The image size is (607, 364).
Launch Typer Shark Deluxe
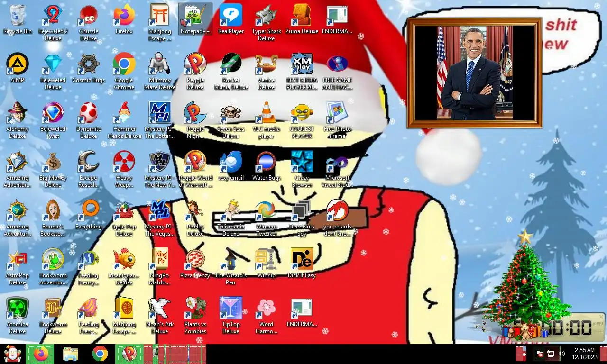pyautogui.click(x=267, y=22)
